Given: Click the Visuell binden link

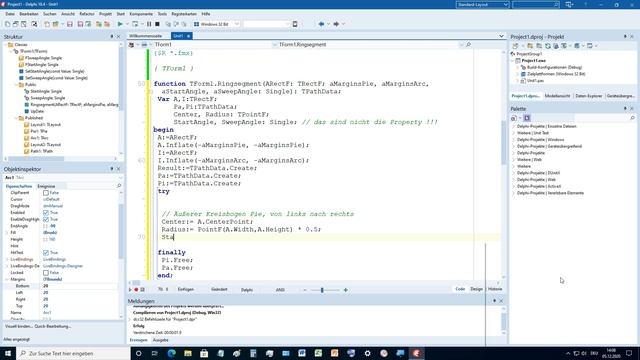Looking at the screenshot, I should click(x=18, y=327).
